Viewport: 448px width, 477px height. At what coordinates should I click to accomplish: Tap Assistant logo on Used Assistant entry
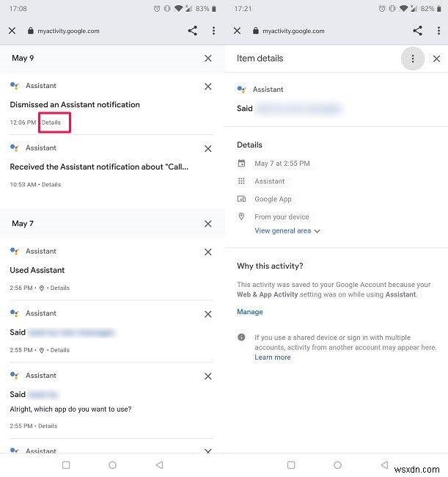[x=14, y=251]
